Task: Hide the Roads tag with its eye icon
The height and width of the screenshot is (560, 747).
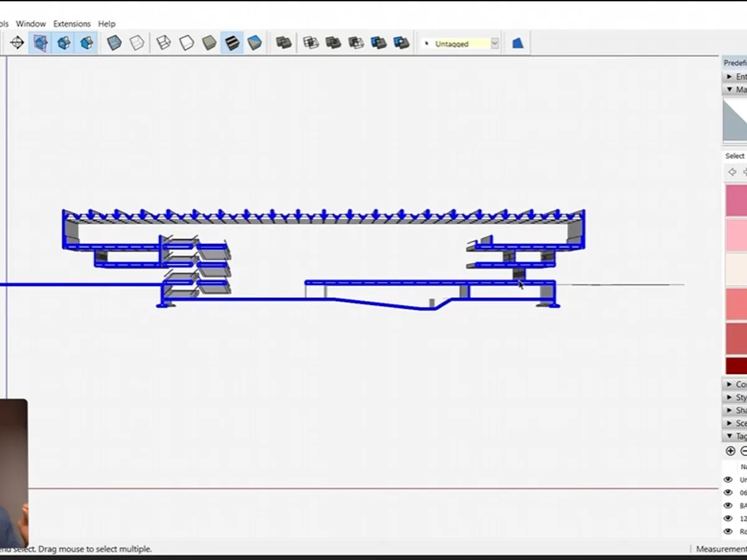Action: 728,532
